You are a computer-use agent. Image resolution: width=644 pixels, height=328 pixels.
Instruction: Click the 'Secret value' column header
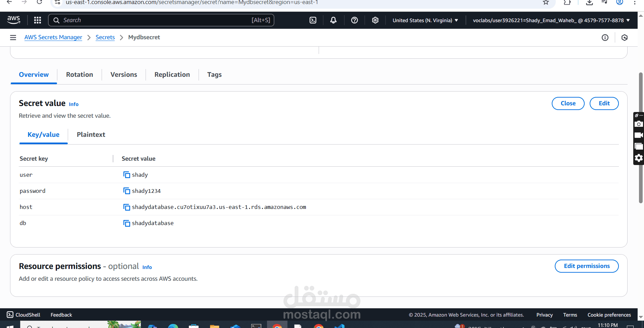[x=139, y=159]
